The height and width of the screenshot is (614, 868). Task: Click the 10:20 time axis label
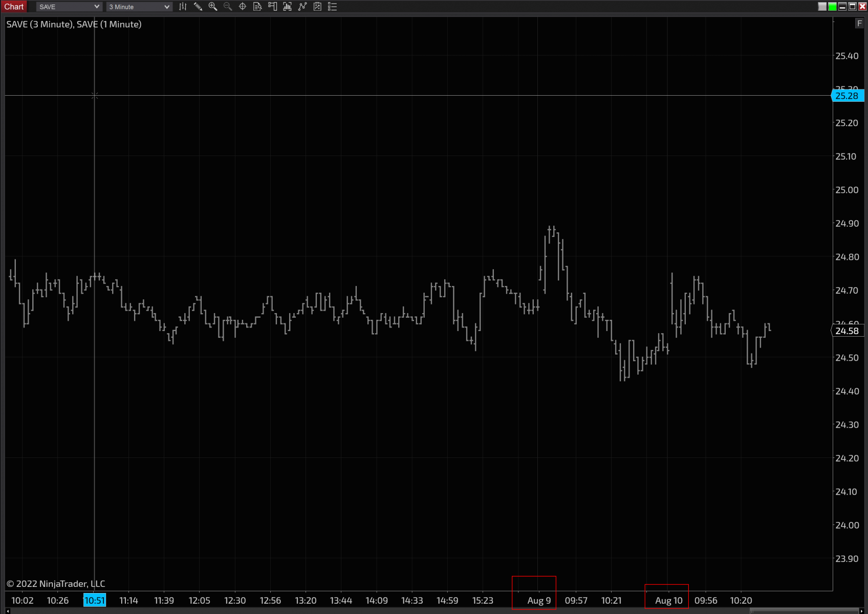pos(741,600)
